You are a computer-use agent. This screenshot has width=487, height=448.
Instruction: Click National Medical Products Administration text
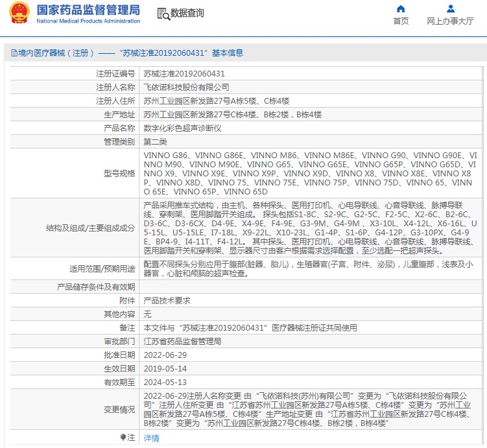click(88, 21)
